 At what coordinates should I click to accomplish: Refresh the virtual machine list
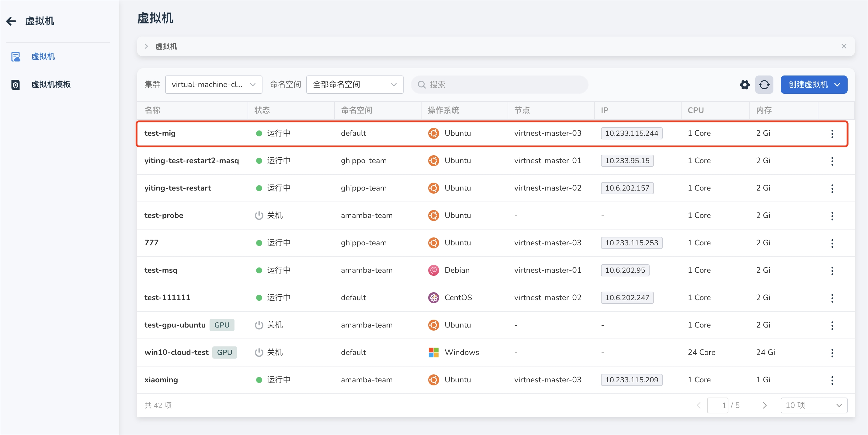[x=764, y=85]
